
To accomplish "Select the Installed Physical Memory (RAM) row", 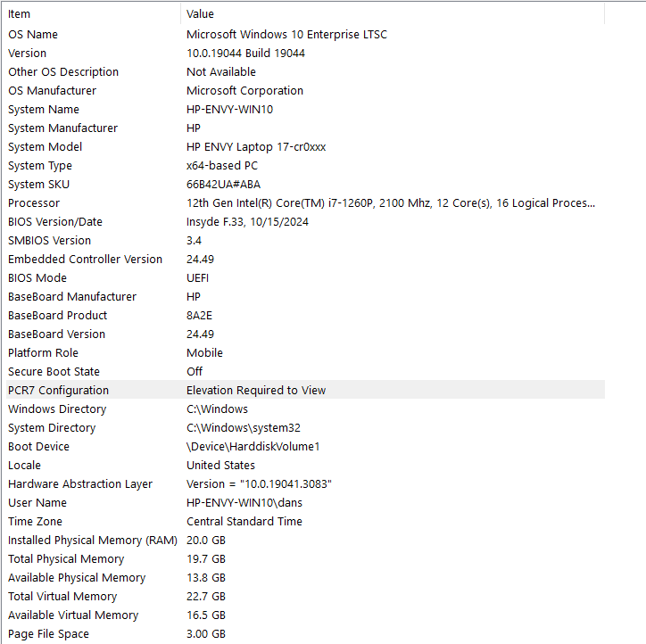I will 305,541.
